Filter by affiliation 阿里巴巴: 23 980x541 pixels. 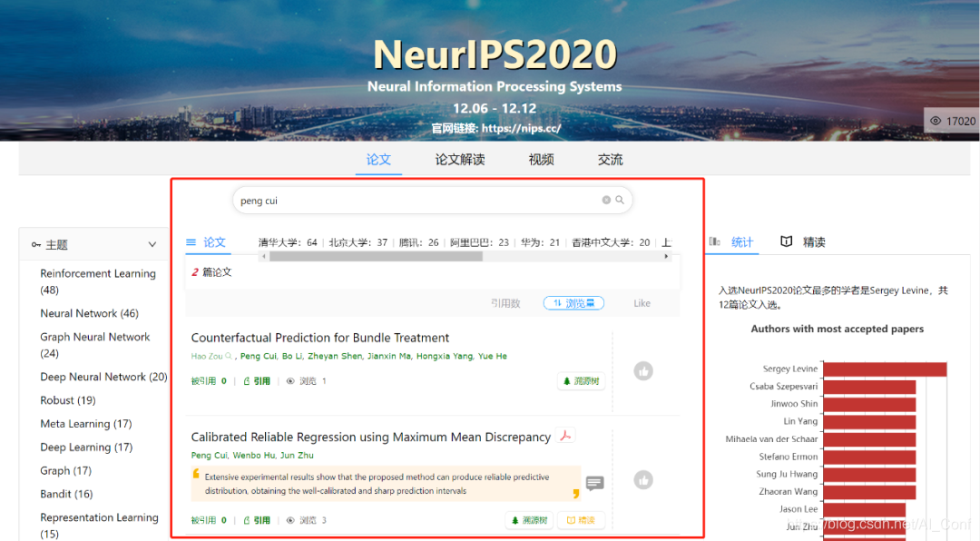point(479,242)
